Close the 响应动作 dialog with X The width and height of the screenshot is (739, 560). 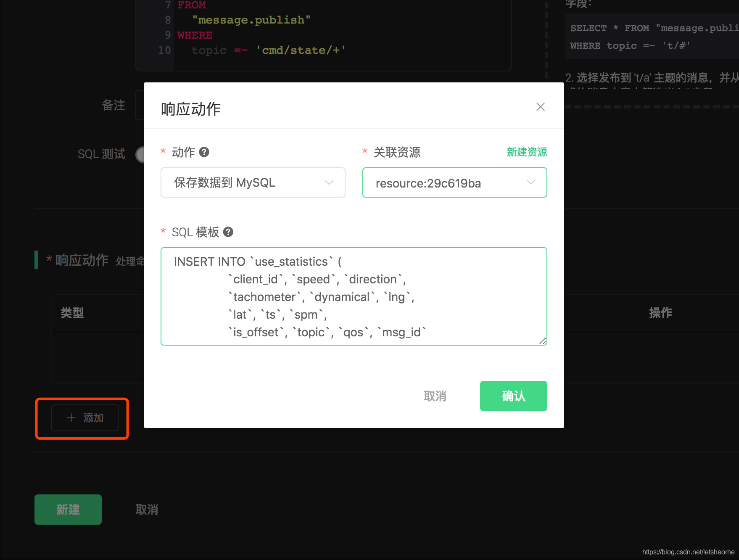pyautogui.click(x=540, y=107)
